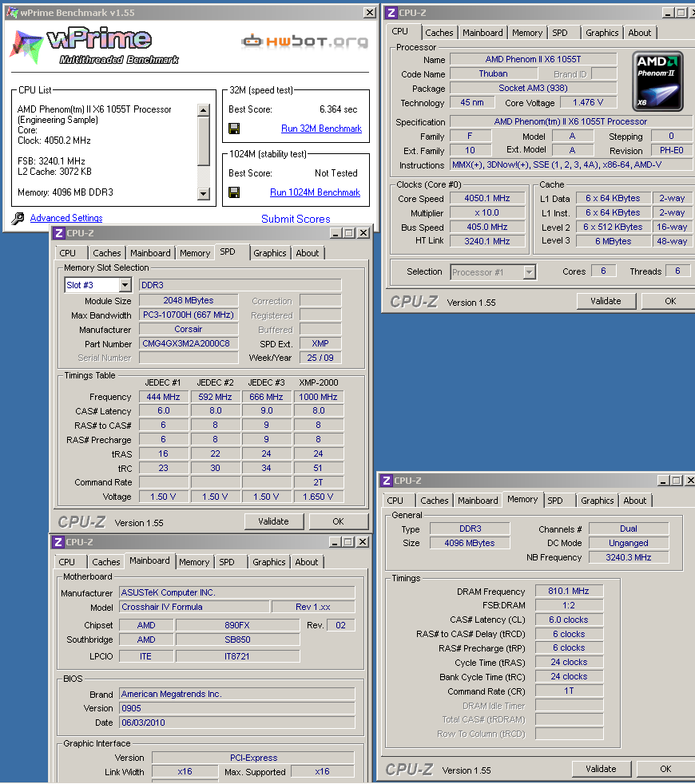The width and height of the screenshot is (695, 784).
Task: Minimize the CPU-Z window showing DRAM timings
Action: pyautogui.click(x=664, y=481)
